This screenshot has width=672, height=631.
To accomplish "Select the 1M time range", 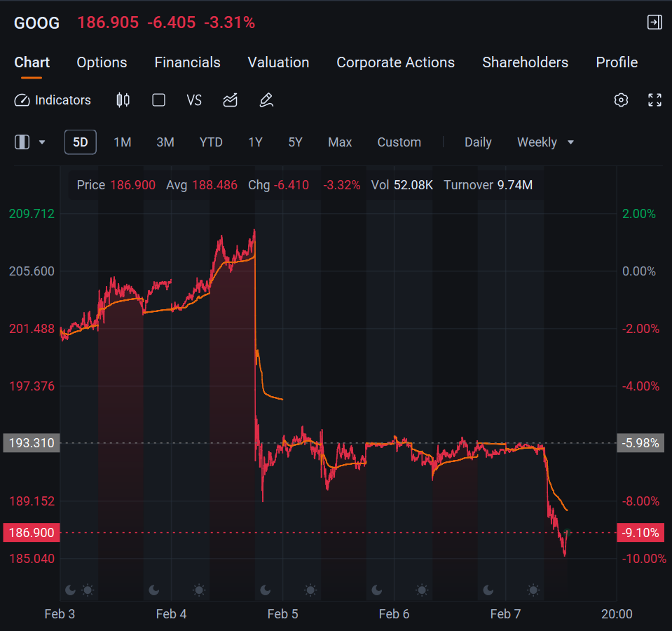I will [122, 142].
